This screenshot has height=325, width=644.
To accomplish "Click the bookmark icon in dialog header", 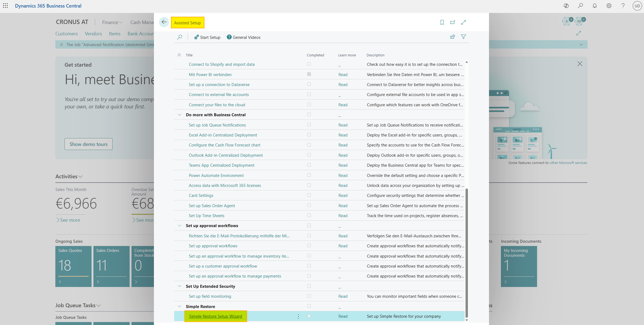I will (442, 22).
